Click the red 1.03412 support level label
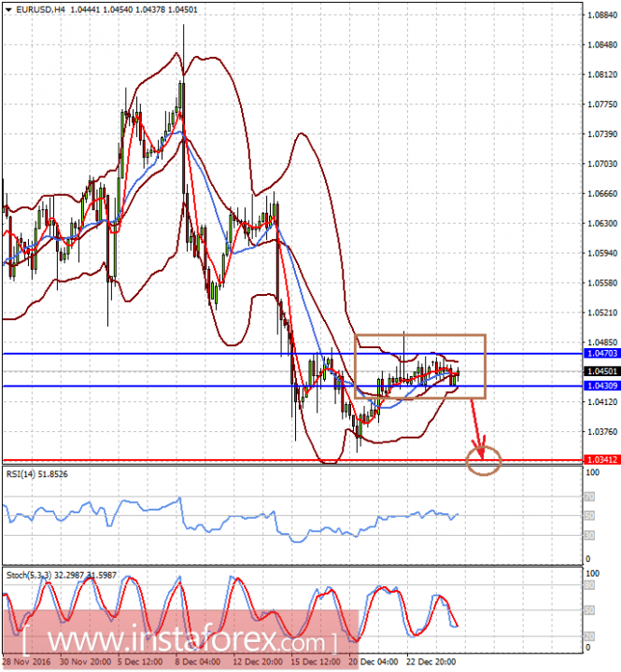 point(602,460)
